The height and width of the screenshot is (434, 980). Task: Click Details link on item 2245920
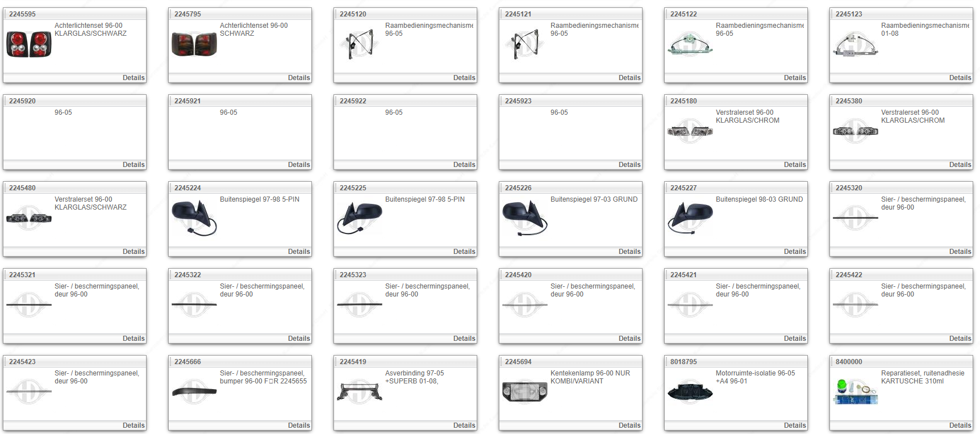click(134, 165)
